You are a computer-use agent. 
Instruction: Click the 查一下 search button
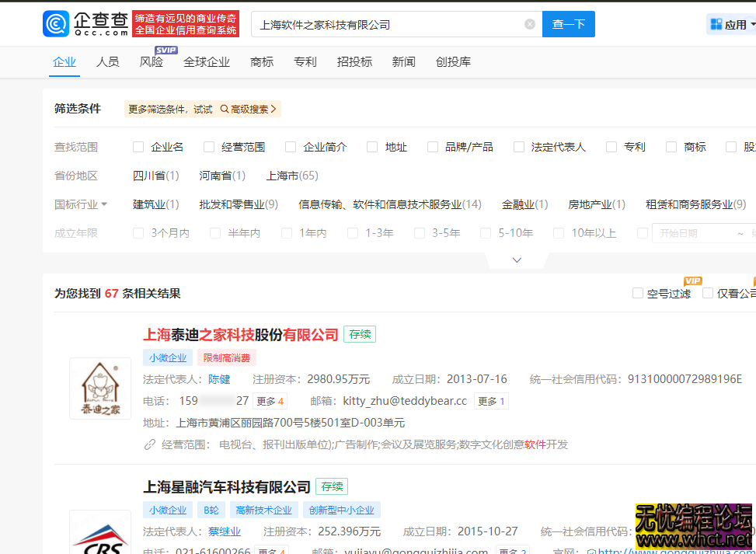[568, 24]
